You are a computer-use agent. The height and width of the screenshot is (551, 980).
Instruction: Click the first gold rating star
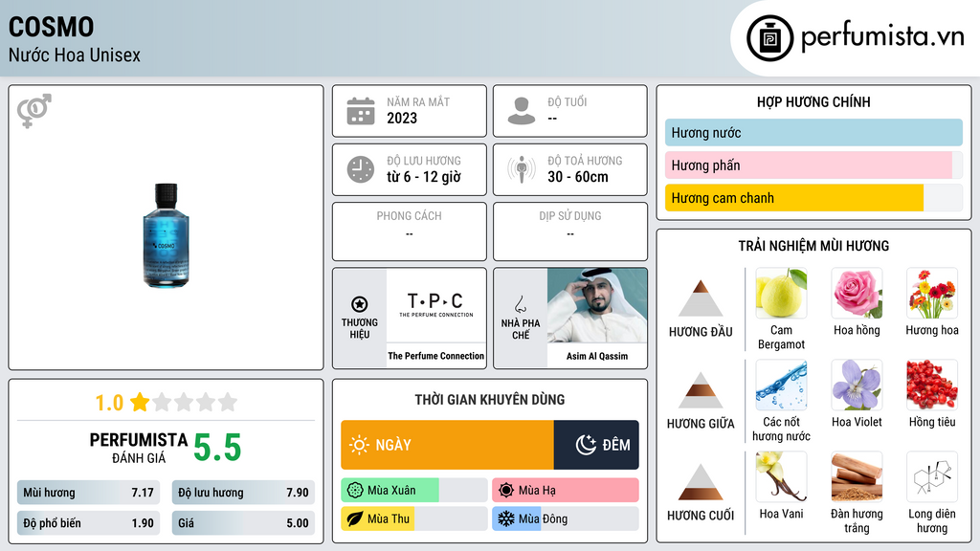click(x=140, y=402)
